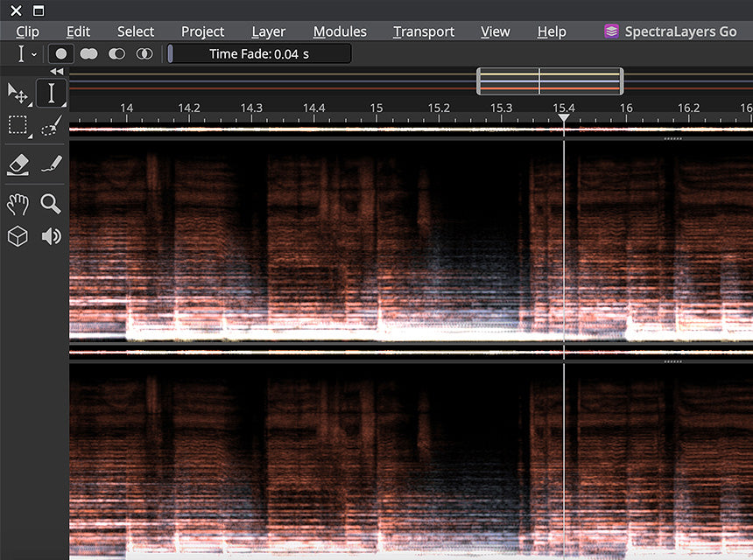The image size is (753, 560).
Task: Open the 3D cube view tool
Action: coord(18,236)
